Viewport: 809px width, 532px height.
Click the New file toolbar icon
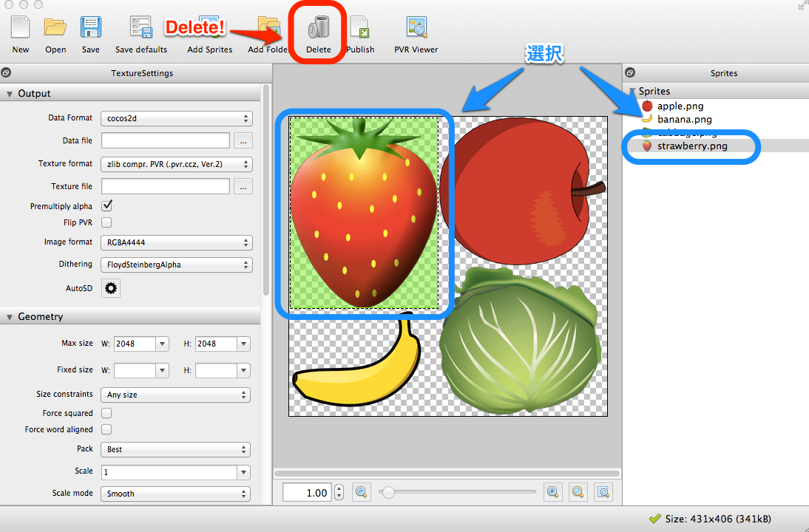coord(21,28)
